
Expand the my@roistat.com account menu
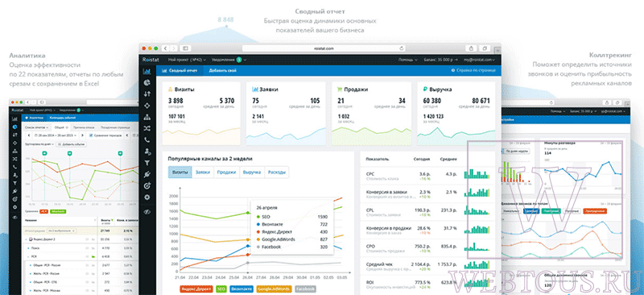pos(479,60)
